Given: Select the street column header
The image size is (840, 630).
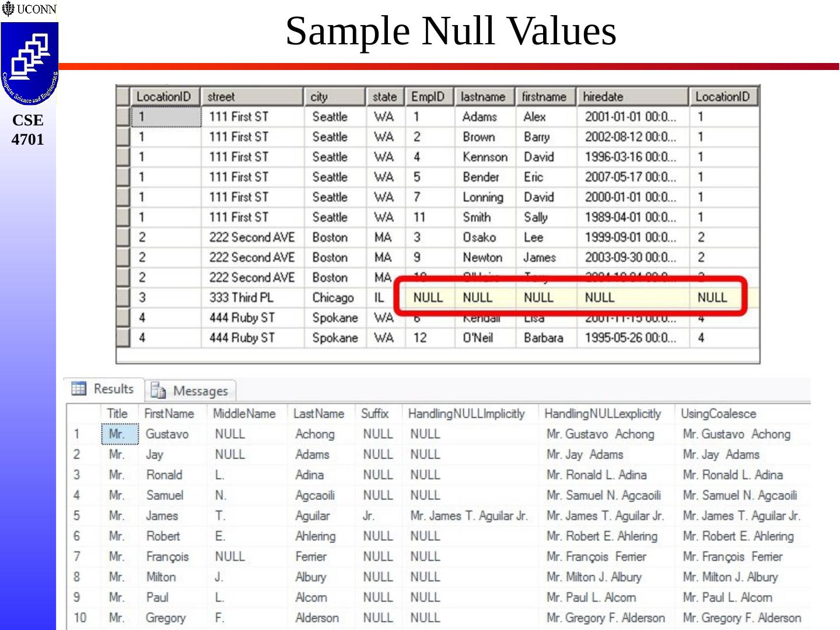Looking at the screenshot, I should point(252,97).
